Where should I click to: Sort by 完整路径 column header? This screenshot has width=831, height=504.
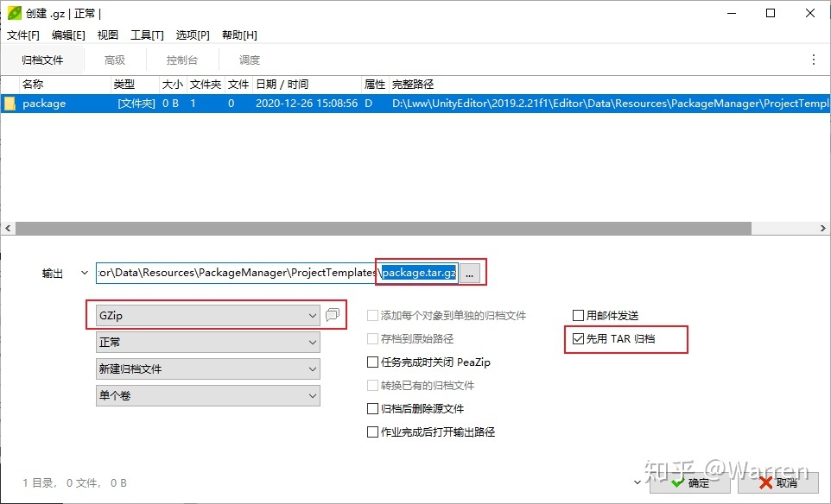tap(610, 85)
